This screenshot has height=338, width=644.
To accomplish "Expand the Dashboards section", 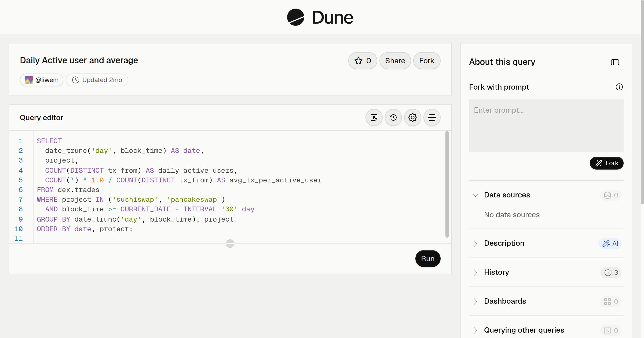I will click(475, 301).
